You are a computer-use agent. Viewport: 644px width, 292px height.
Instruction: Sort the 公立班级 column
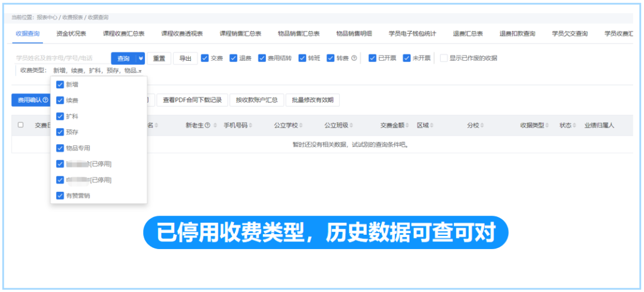(351, 125)
